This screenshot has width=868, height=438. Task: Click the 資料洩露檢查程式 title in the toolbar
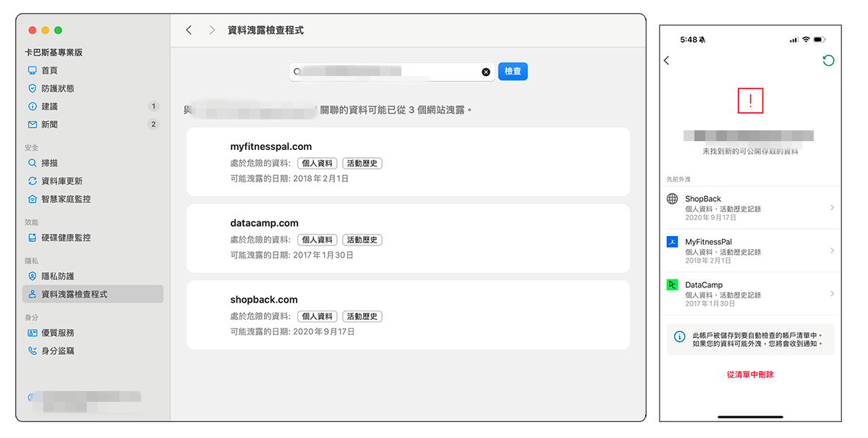(265, 30)
